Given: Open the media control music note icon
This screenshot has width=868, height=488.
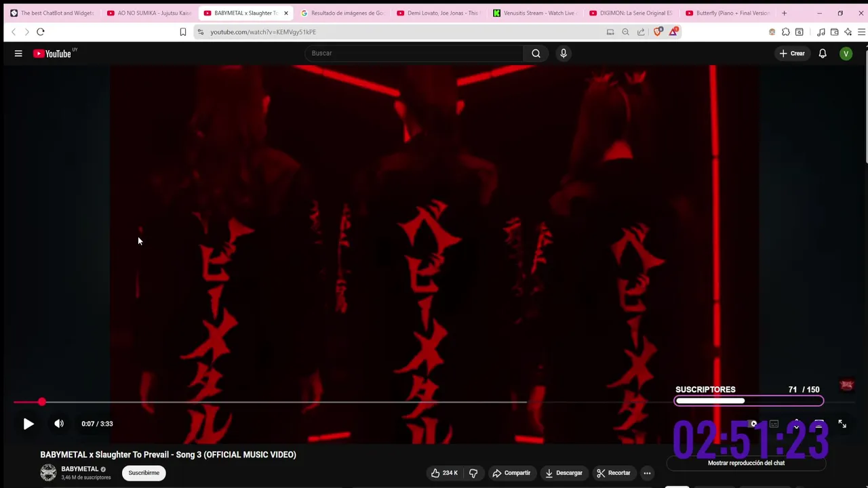Looking at the screenshot, I should 821,32.
